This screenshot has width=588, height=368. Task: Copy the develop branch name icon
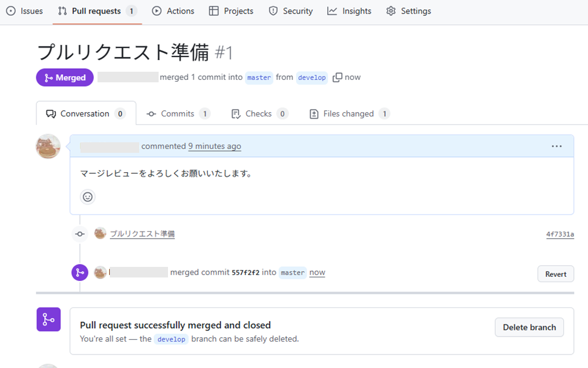[337, 78]
